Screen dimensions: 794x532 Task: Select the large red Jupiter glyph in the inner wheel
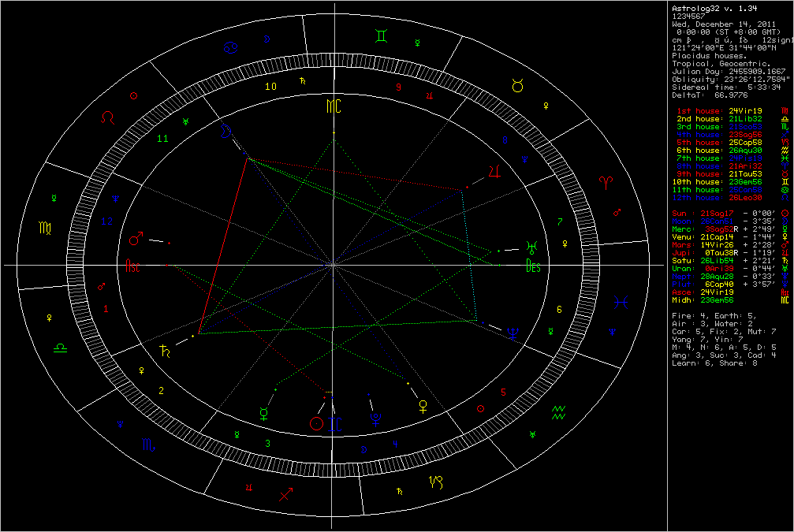[494, 171]
